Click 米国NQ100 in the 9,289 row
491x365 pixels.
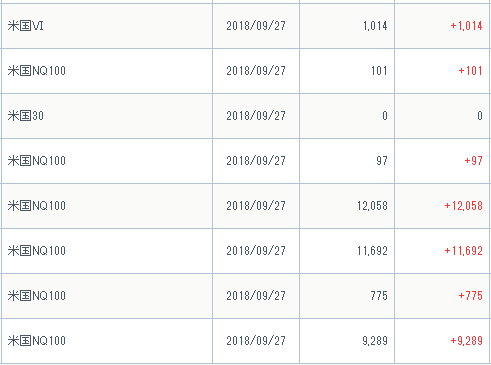click(37, 341)
